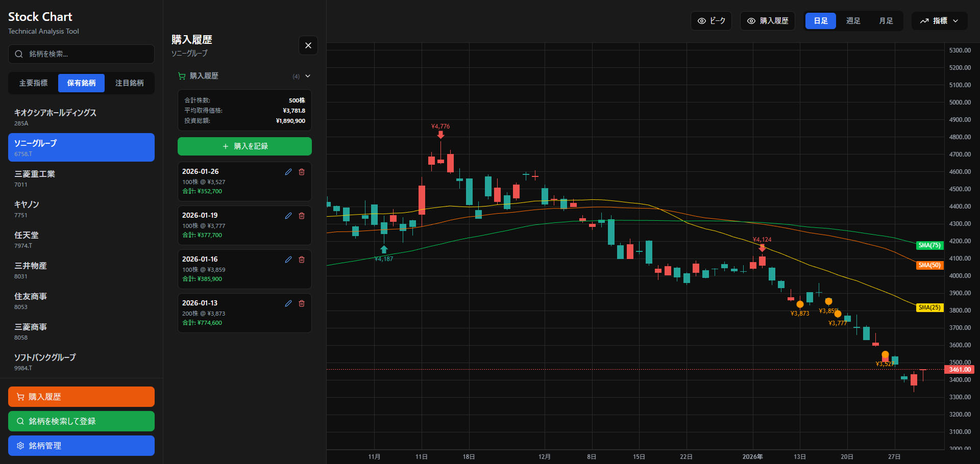Open 銘柄管理 settings button
This screenshot has width=980, height=464.
(x=81, y=446)
